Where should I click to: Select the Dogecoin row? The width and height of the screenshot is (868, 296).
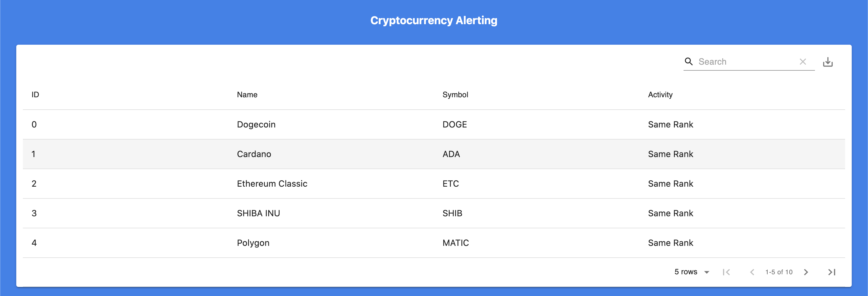(x=256, y=124)
